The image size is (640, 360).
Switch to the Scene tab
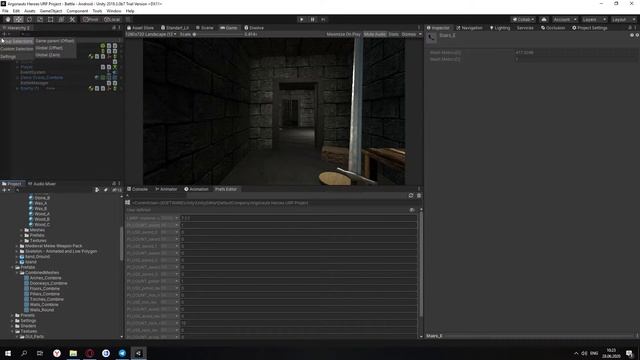(x=205, y=28)
